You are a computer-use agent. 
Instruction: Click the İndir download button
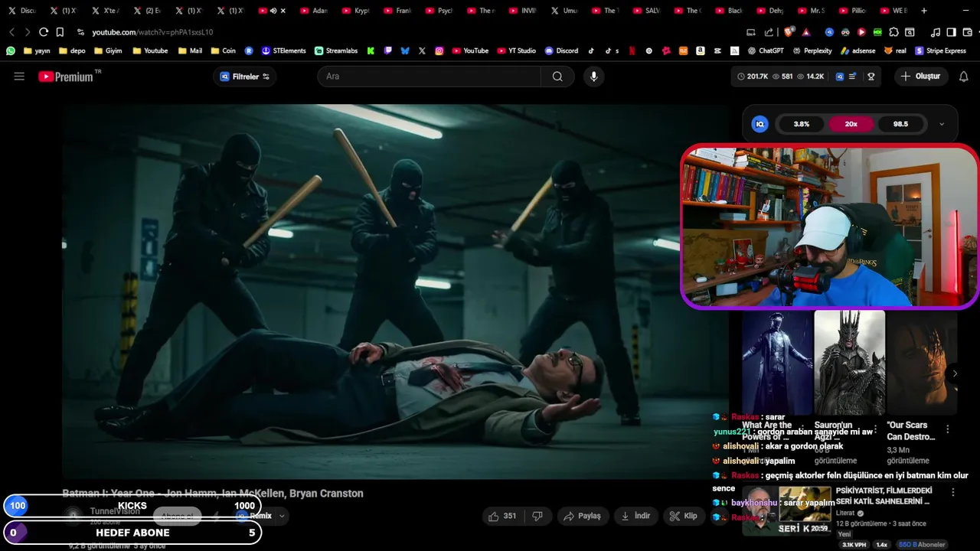pyautogui.click(x=635, y=516)
